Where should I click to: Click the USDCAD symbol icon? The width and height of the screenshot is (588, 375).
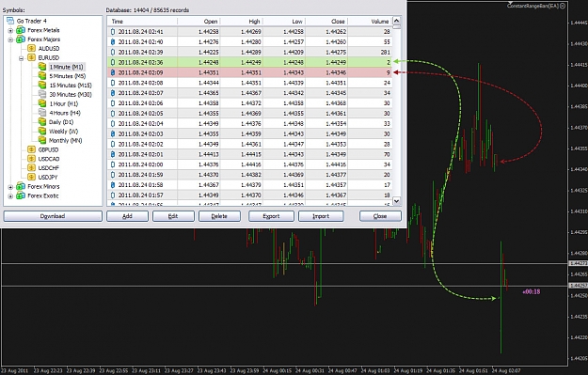click(x=31, y=159)
